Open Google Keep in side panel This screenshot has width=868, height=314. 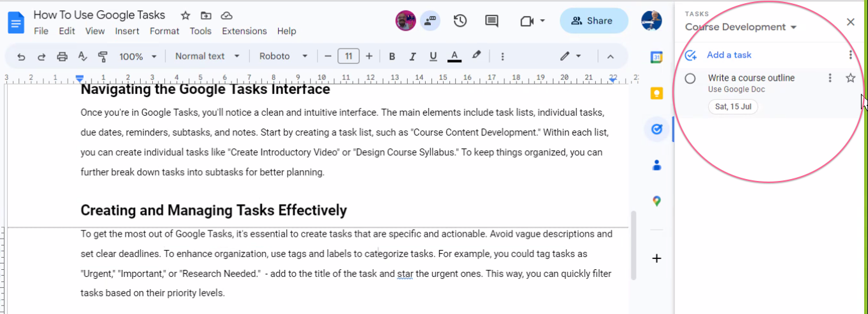(x=656, y=93)
